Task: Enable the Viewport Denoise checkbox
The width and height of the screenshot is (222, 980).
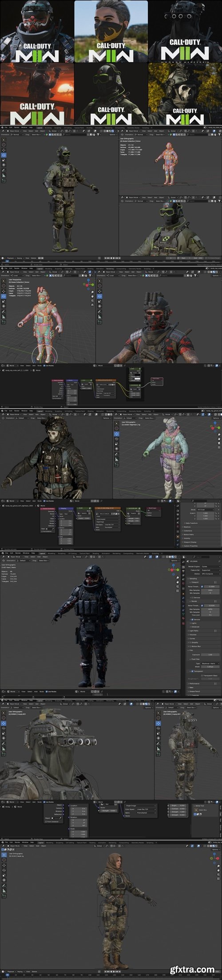Action: click(x=192, y=597)
